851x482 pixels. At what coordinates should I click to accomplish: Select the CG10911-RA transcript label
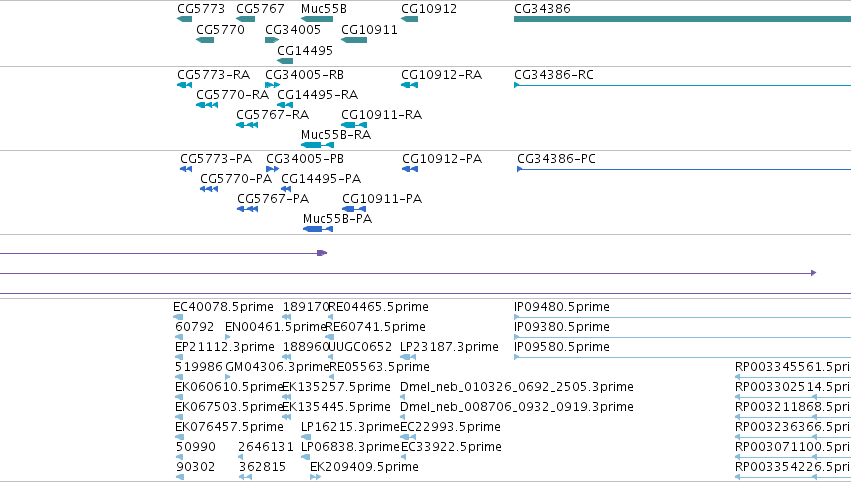[381, 115]
